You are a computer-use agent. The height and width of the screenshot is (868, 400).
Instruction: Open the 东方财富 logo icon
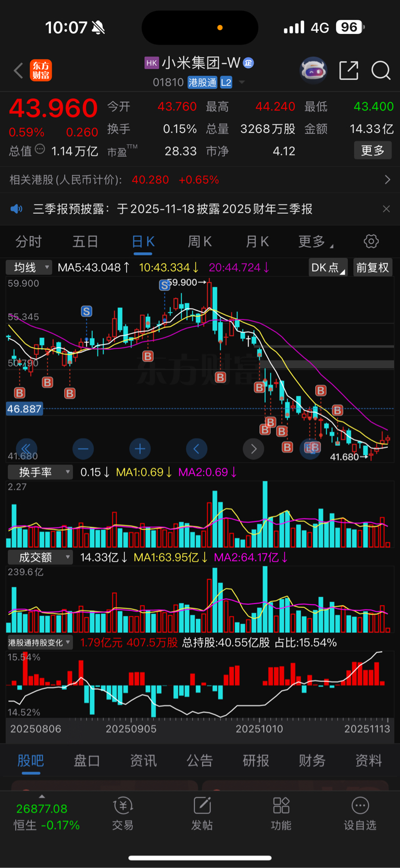click(x=41, y=70)
